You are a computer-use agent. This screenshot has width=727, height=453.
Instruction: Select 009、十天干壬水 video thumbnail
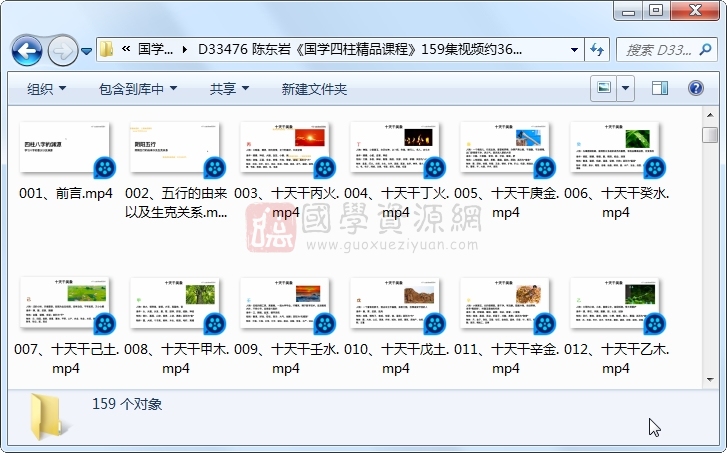[286, 305]
